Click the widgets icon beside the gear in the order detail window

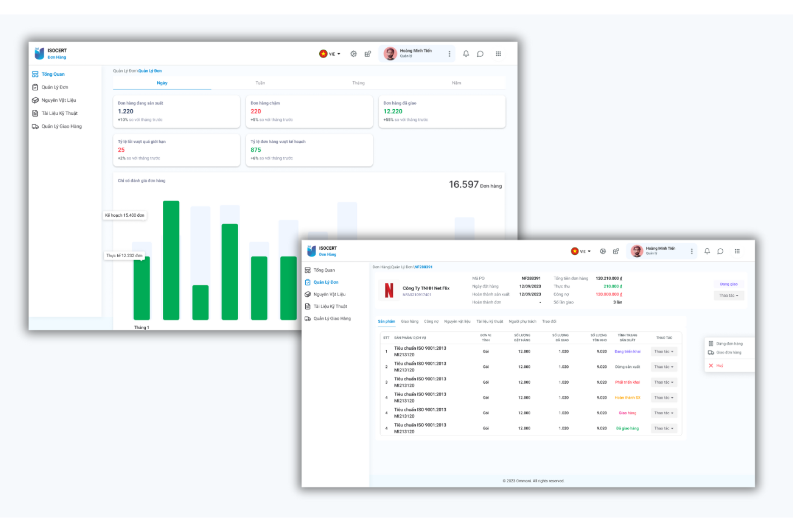click(616, 251)
